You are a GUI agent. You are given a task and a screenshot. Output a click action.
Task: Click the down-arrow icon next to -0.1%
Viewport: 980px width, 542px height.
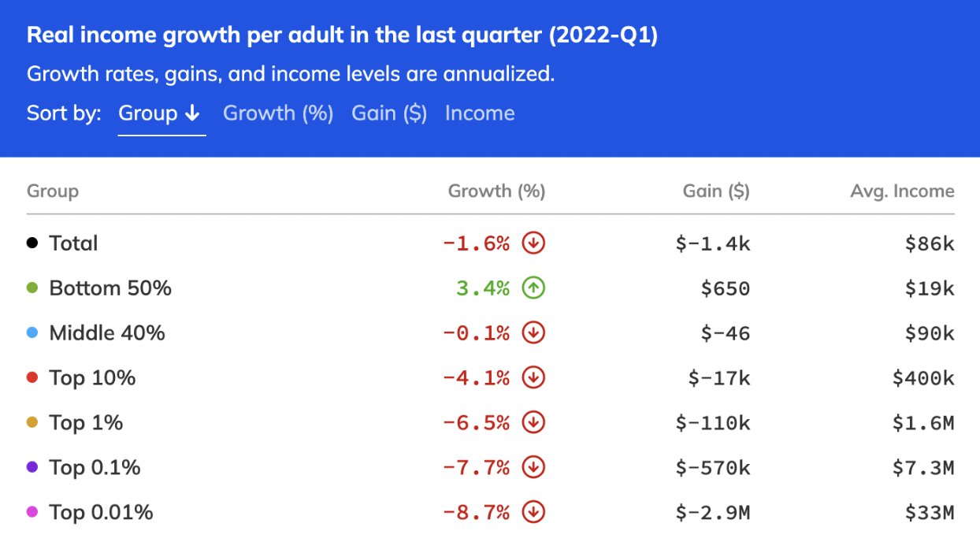pos(533,333)
